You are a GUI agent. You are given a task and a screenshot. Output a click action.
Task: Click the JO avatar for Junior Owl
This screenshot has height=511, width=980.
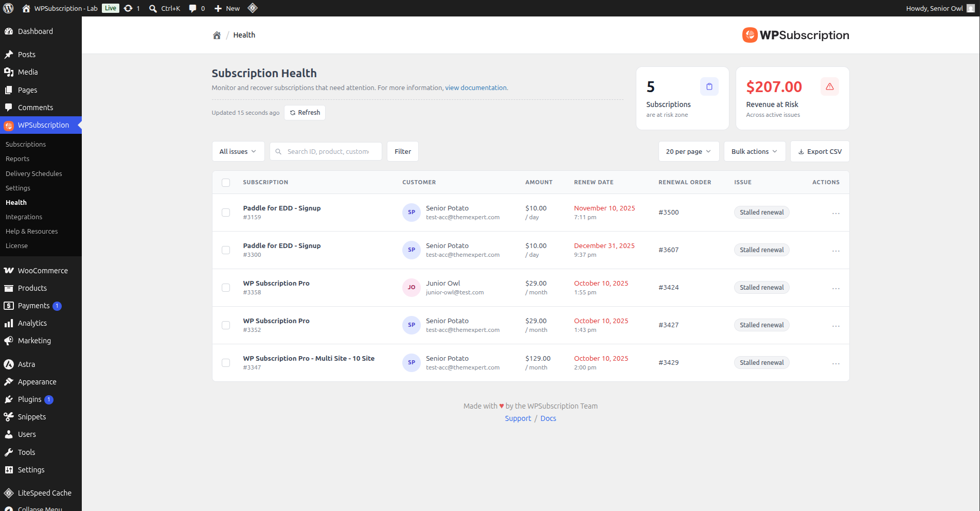click(x=412, y=288)
